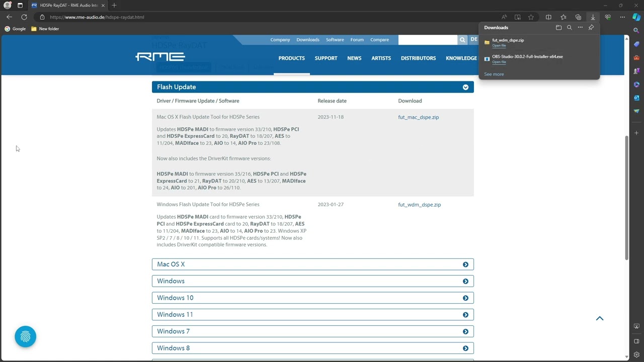This screenshot has width=644, height=362.
Task: Expand the Windows 11 section
Action: click(313, 315)
